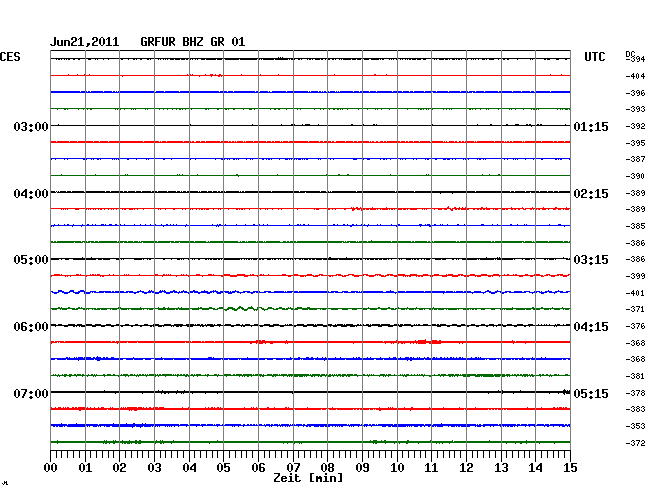
Task: Click minute label 15 on time axis
Action: pos(570,468)
